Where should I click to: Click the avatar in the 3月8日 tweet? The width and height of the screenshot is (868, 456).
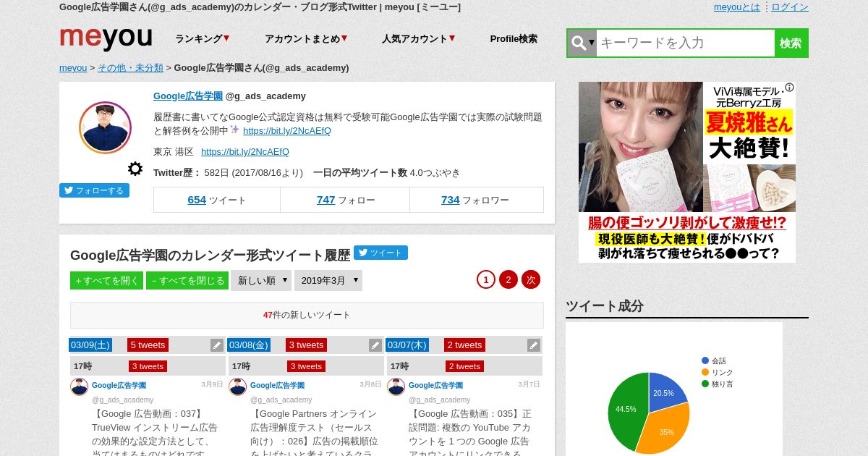coord(237,387)
